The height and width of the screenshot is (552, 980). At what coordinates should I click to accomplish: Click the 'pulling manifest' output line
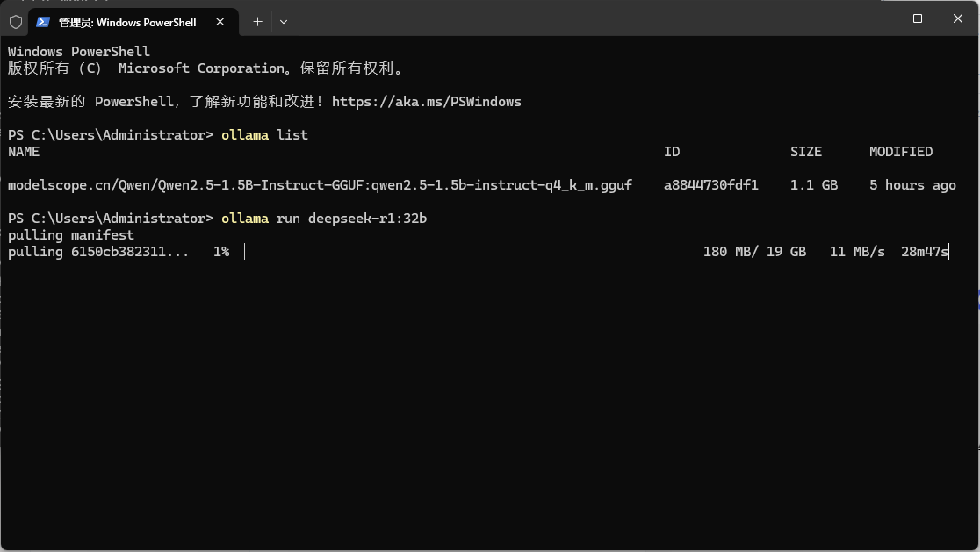coord(71,235)
